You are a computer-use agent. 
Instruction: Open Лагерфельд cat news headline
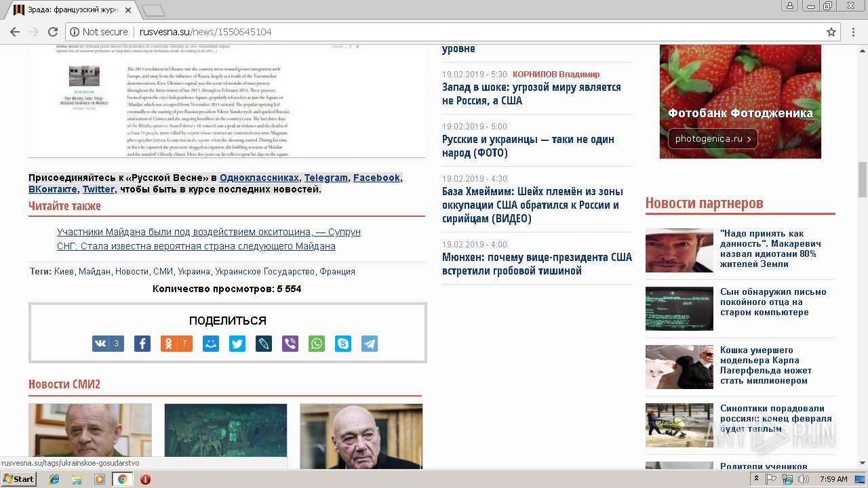(766, 365)
